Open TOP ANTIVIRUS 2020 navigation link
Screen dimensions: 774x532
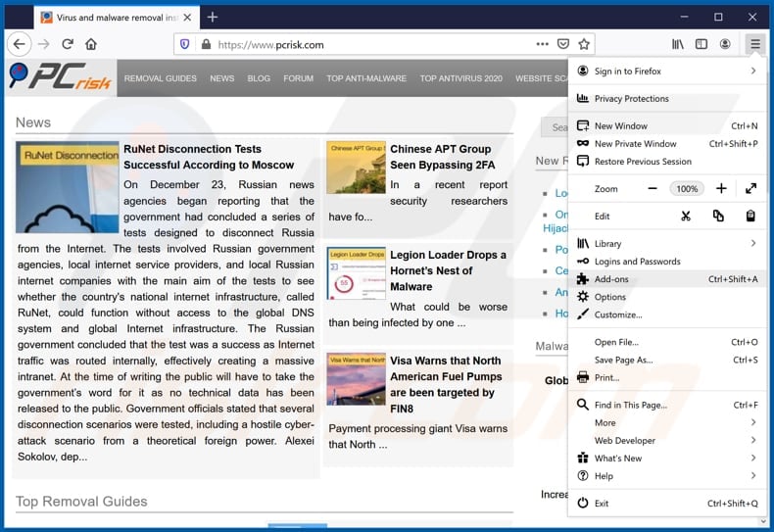pyautogui.click(x=461, y=78)
